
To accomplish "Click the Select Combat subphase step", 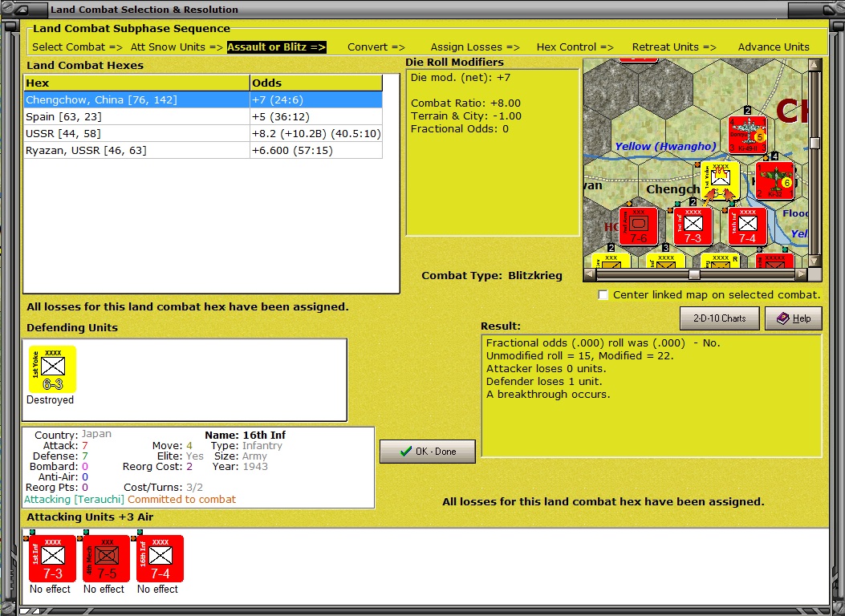I will (77, 47).
